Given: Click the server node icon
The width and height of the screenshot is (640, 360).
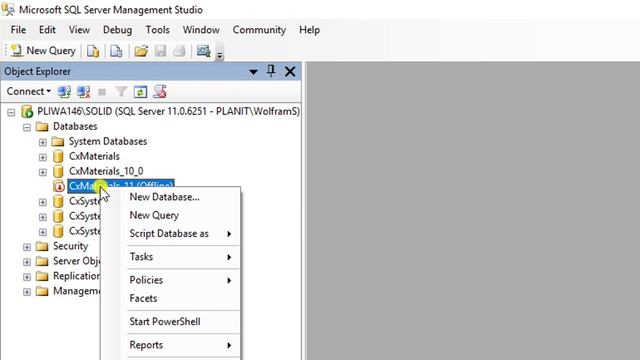Looking at the screenshot, I should pos(27,111).
